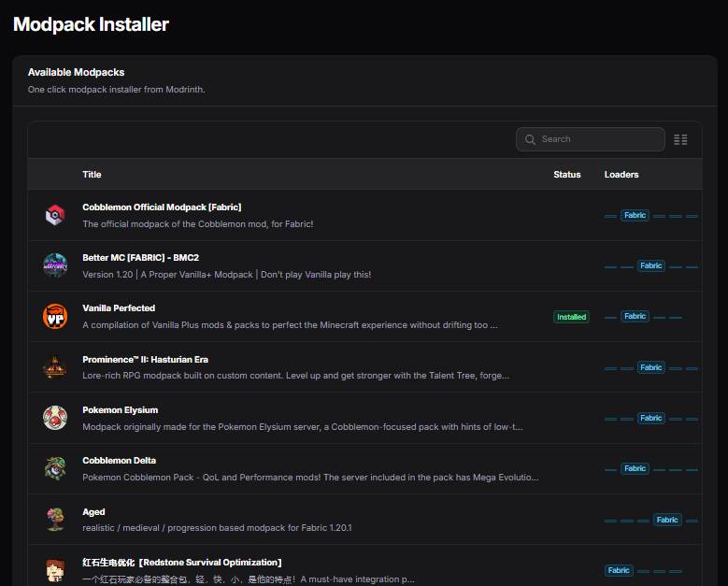Click 'A compilation of Vanilla Plus mods' description
The image size is (728, 586).
click(290, 325)
